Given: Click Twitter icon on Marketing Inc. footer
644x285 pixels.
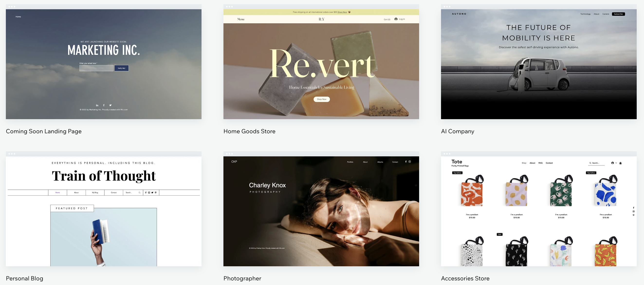Looking at the screenshot, I should (110, 105).
